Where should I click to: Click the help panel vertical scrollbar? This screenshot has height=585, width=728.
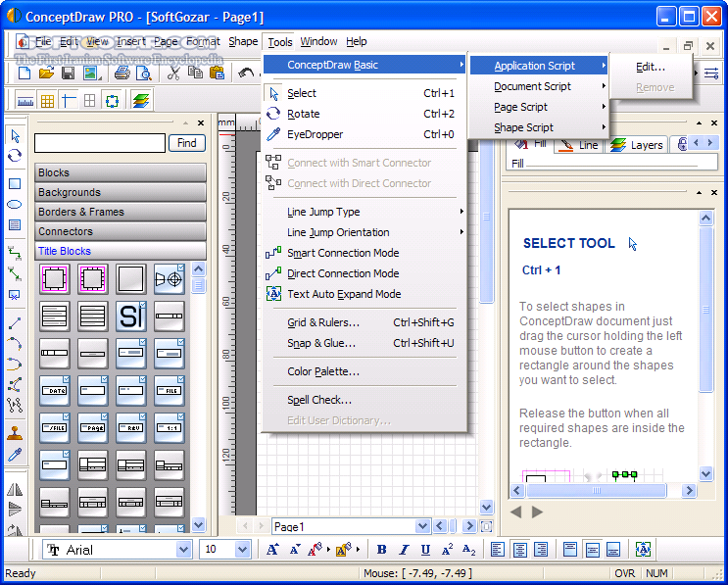(705, 310)
